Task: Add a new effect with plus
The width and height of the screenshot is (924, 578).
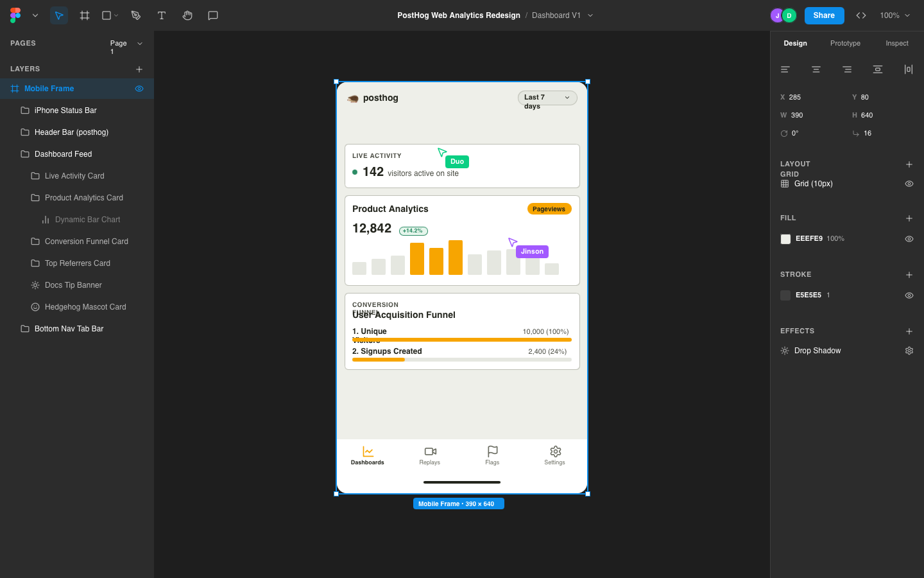Action: [x=909, y=331]
